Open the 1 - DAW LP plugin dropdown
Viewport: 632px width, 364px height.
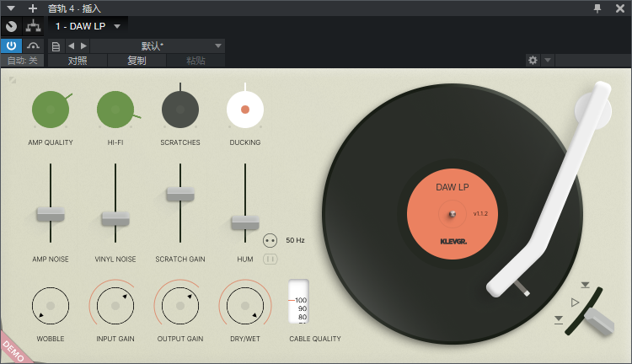click(x=88, y=26)
